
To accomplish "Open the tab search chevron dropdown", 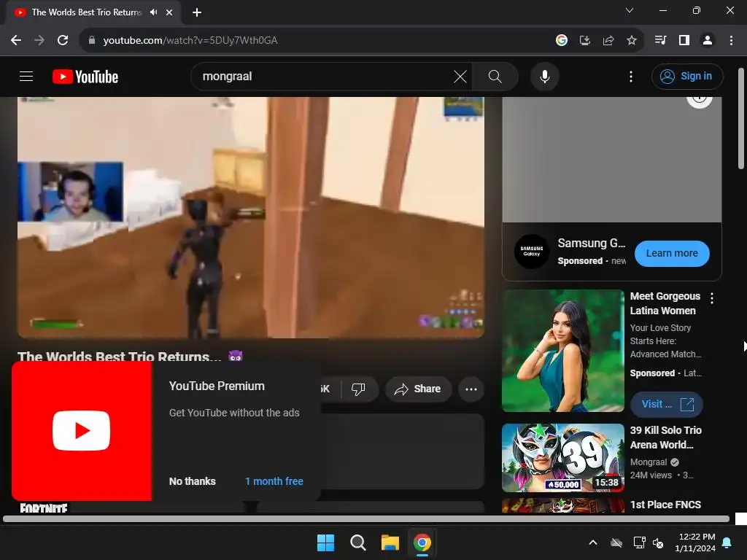I will click(x=630, y=10).
